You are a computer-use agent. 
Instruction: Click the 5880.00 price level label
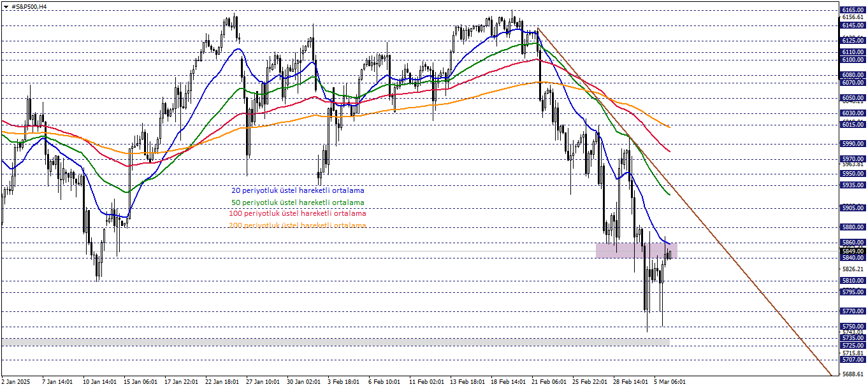[853, 227]
